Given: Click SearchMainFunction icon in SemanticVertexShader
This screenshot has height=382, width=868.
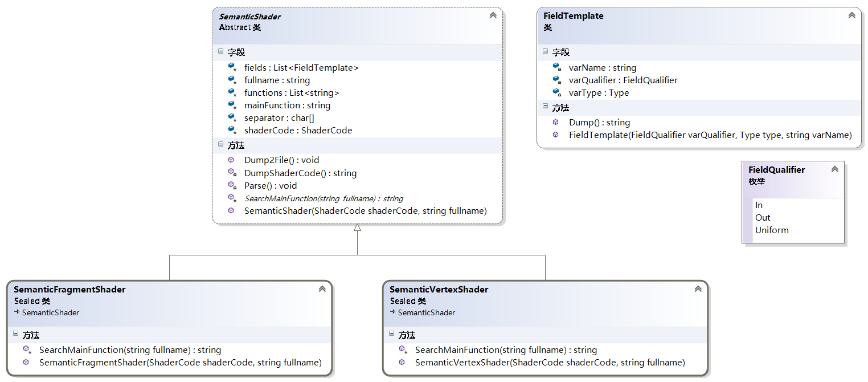Looking at the screenshot, I should point(403,350).
